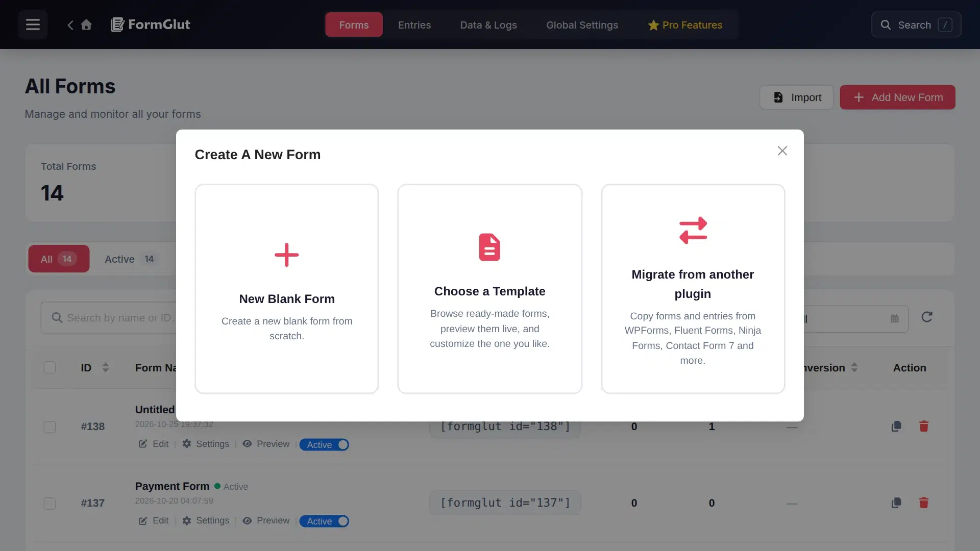Sort by Conversion column arrows

(x=854, y=368)
